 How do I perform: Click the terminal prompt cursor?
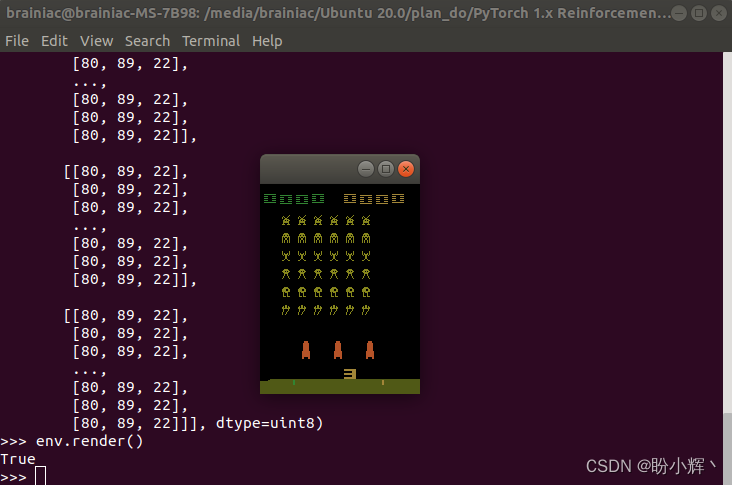(x=41, y=476)
